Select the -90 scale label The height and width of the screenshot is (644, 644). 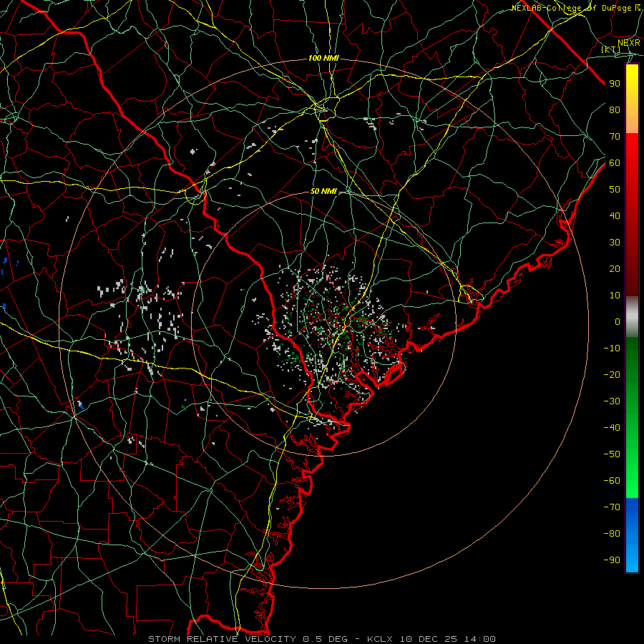pos(612,560)
